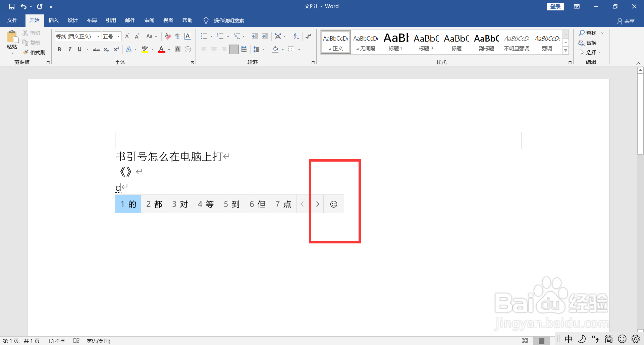Click Replace in Editing group
The height and width of the screenshot is (345, 644).
tap(587, 43)
